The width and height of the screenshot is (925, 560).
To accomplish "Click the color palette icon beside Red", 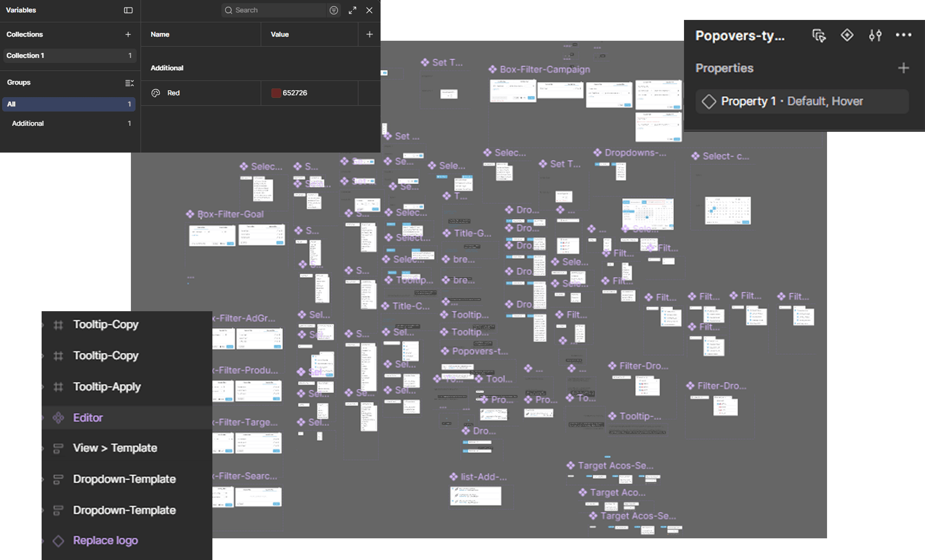I will [156, 93].
